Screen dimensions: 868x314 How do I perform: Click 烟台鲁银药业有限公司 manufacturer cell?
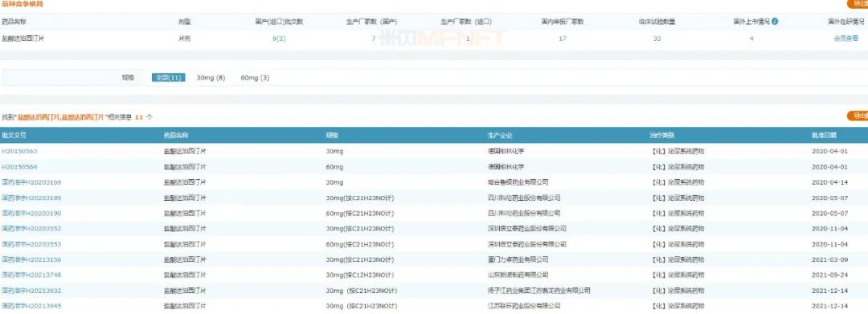click(518, 181)
